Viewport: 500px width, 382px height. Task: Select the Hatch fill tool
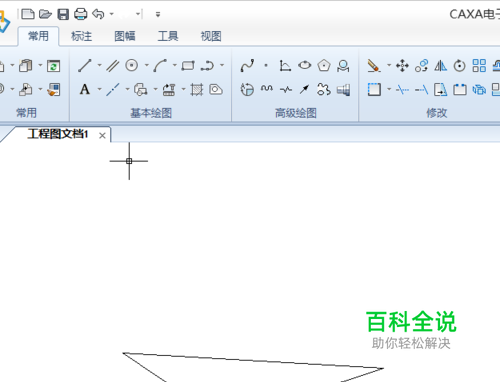(x=197, y=89)
